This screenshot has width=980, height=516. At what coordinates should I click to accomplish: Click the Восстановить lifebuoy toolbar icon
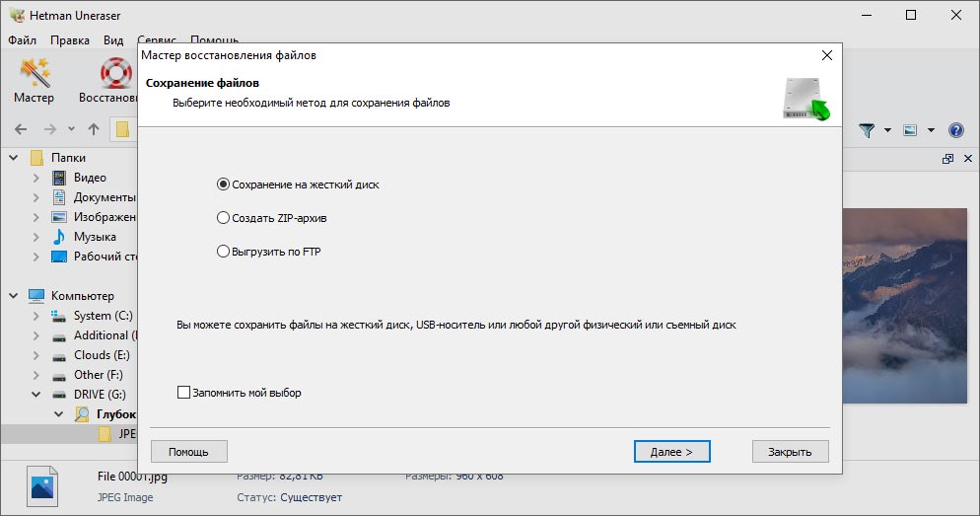pyautogui.click(x=115, y=73)
